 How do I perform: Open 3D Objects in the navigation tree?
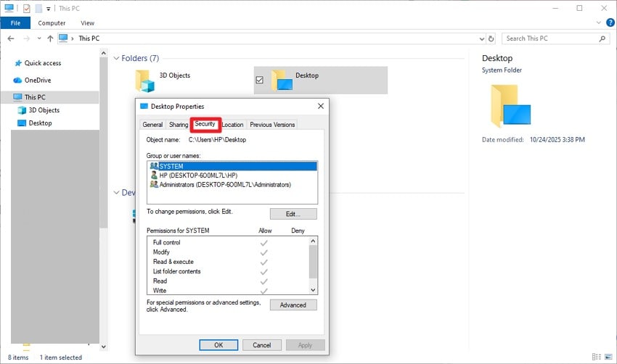tap(44, 110)
